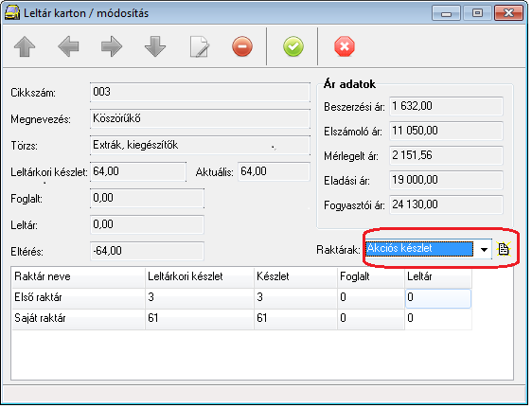Click the Eltérés field showing -64,00
This screenshot has width=532, height=408.
click(147, 251)
